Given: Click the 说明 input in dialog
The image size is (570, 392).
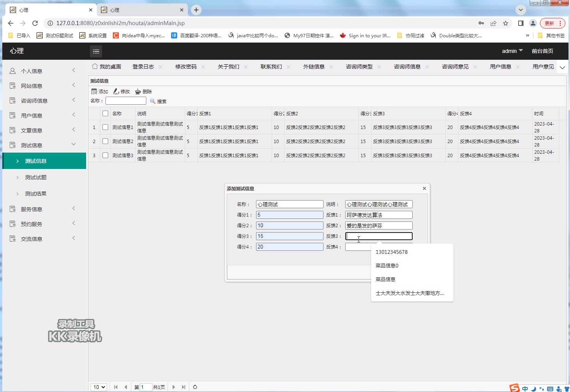Looking at the screenshot, I should (379, 204).
